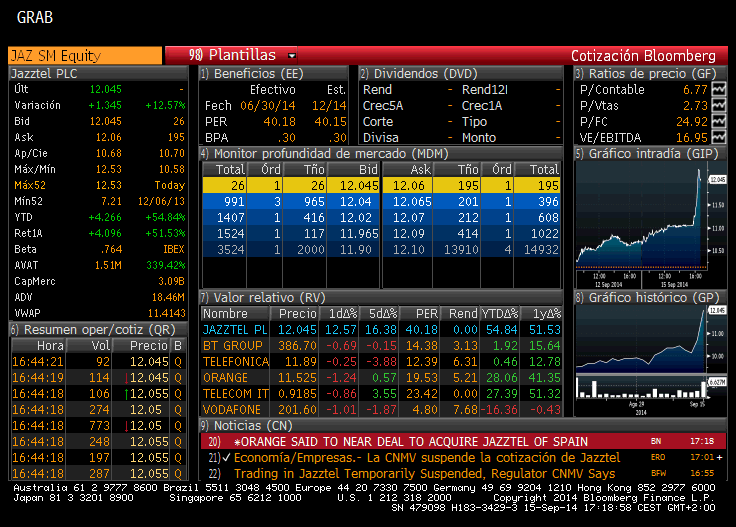
Task: Open Dividendos (DVD) panel header
Action: pyautogui.click(x=460, y=74)
